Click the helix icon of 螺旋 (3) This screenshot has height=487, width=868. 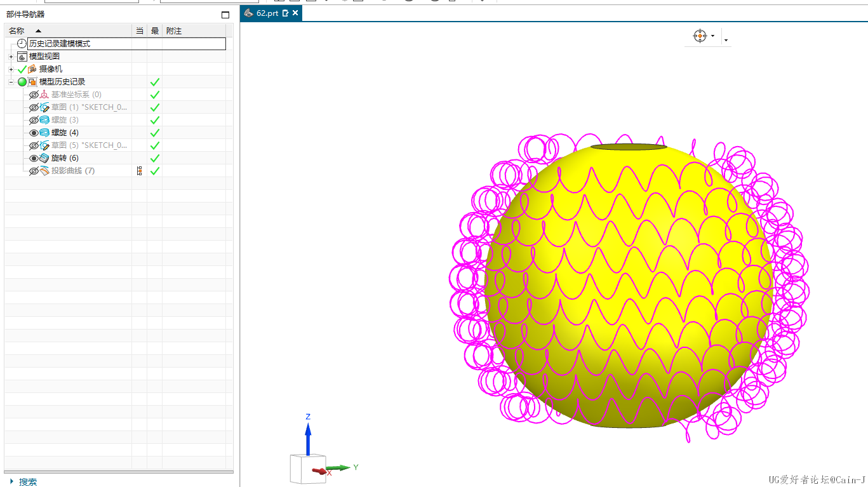44,120
